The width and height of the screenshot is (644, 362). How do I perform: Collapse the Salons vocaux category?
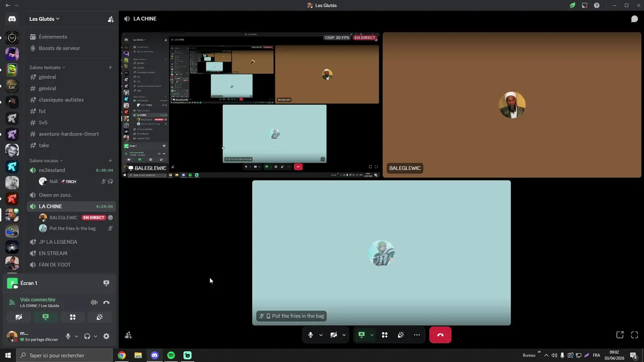point(46,160)
